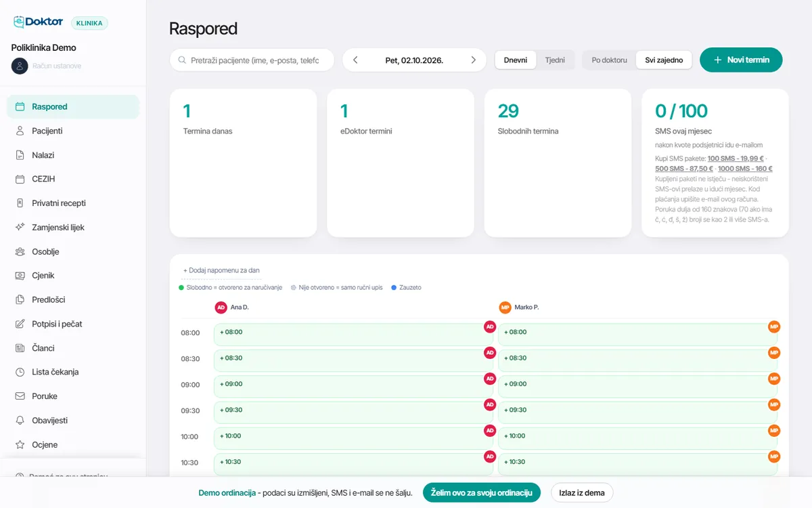The image size is (812, 508).
Task: Go to next day with right chevron
Action: [x=473, y=60]
